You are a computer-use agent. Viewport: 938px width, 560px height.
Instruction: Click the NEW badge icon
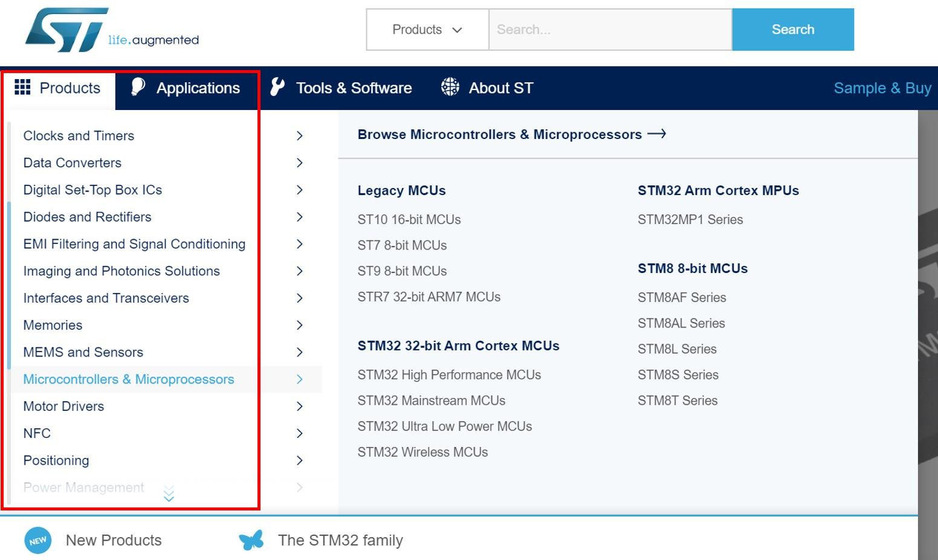(x=38, y=540)
